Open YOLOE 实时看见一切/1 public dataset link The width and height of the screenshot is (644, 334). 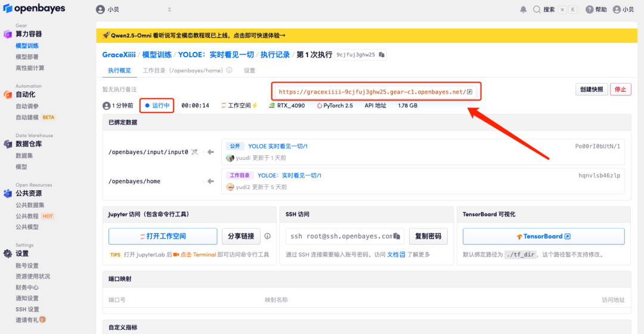pos(278,146)
